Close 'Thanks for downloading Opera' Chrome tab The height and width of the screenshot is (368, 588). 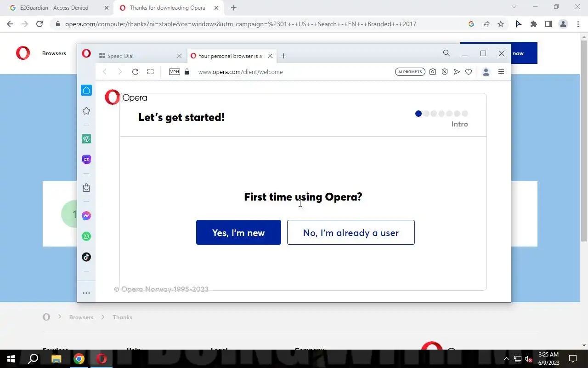pyautogui.click(x=216, y=8)
